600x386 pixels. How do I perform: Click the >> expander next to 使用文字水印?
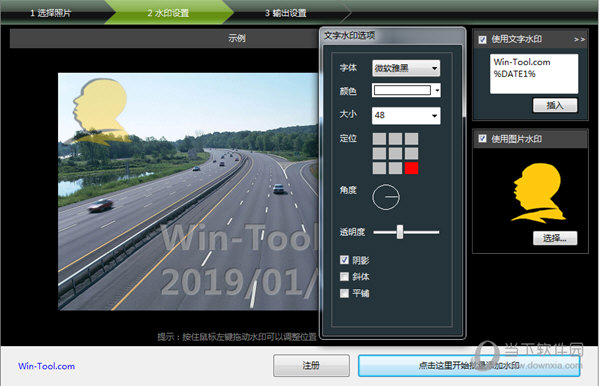point(579,39)
